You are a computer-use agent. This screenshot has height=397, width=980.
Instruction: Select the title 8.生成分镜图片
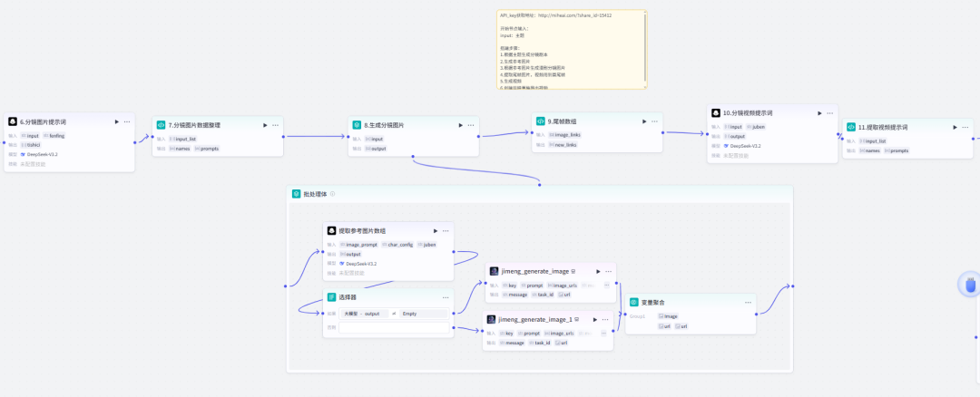384,125
